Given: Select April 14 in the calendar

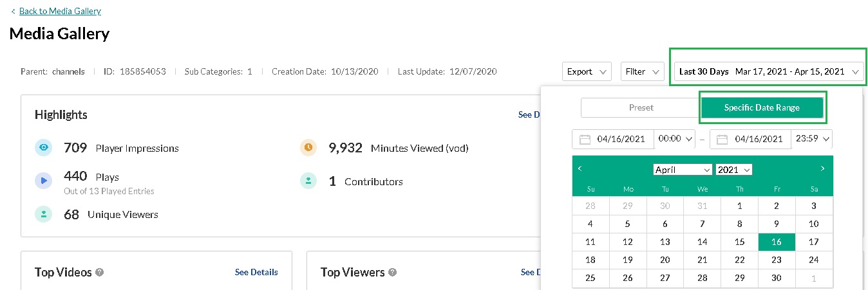Looking at the screenshot, I should pyautogui.click(x=703, y=242).
